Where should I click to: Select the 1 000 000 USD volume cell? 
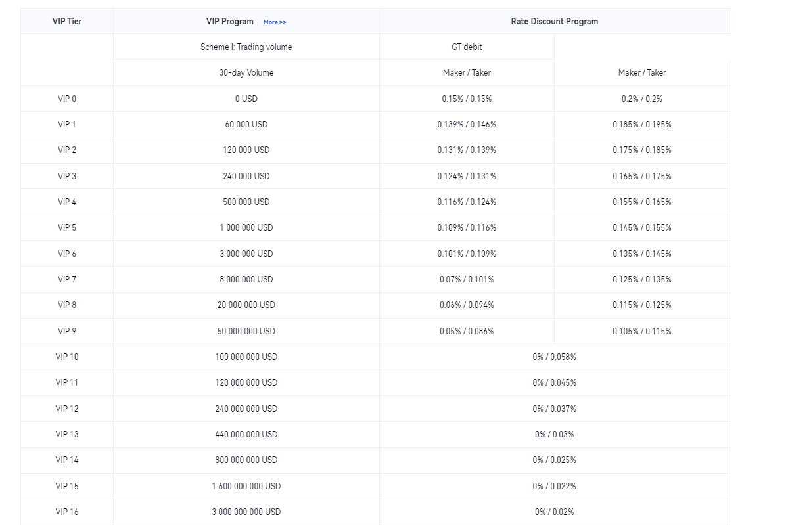(246, 228)
